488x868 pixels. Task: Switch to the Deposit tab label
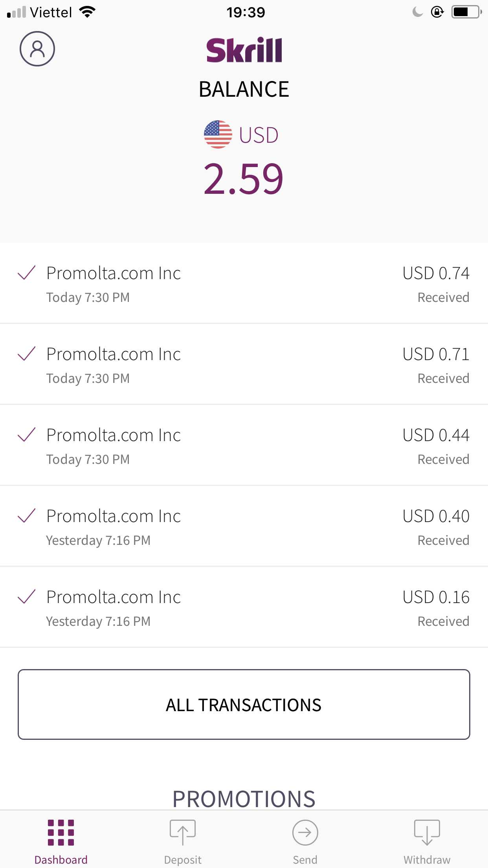pyautogui.click(x=183, y=860)
